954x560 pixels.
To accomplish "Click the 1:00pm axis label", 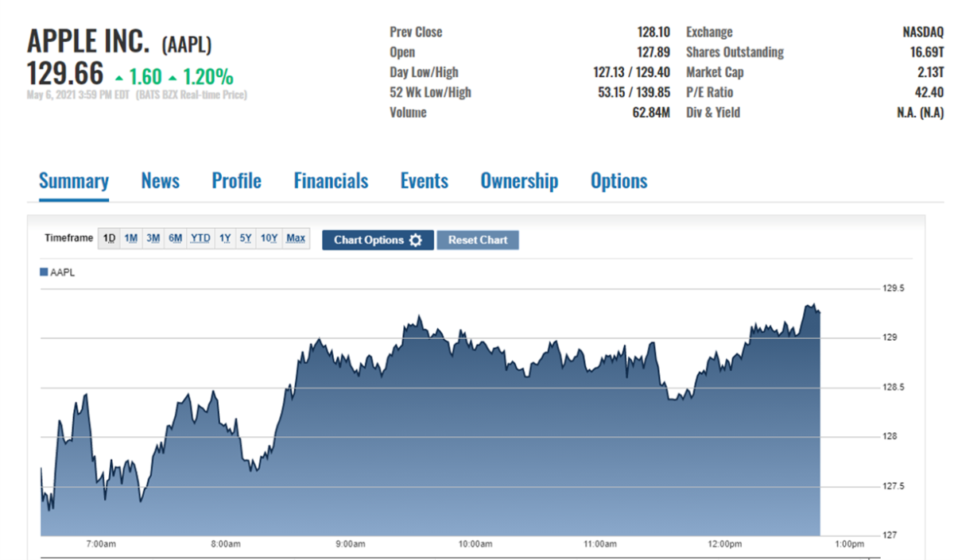I will pyautogui.click(x=849, y=544).
